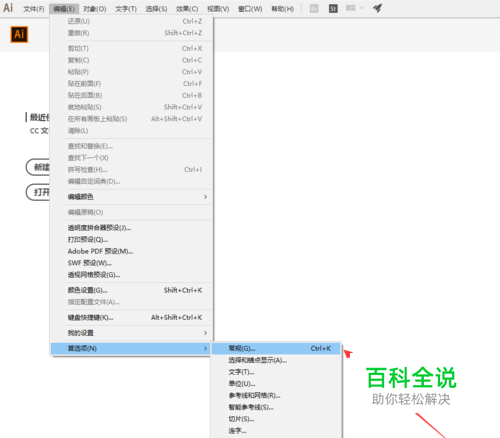Image resolution: width=500 pixels, height=438 pixels.
Task: Click the rocket GPU performance icon
Action: [377, 8]
